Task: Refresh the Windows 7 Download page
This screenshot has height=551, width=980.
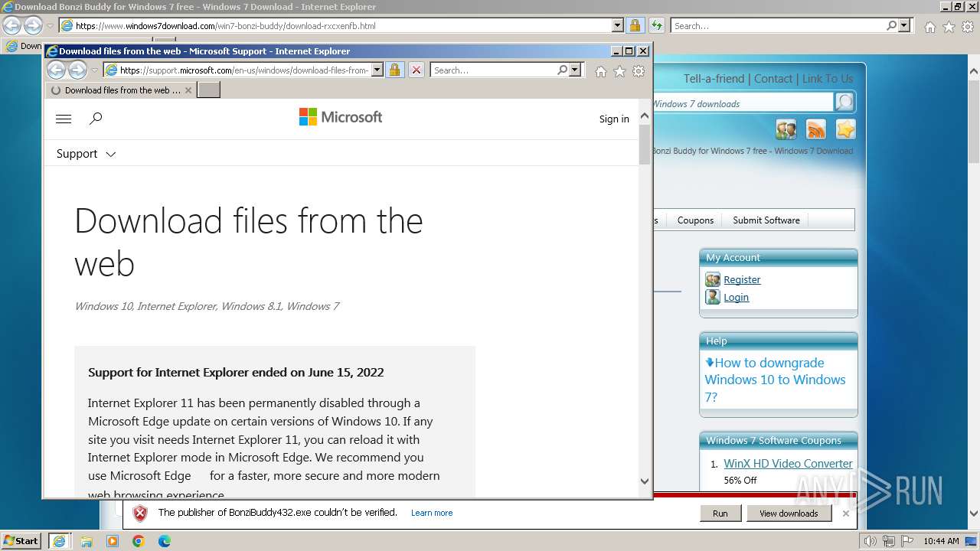Action: point(657,25)
